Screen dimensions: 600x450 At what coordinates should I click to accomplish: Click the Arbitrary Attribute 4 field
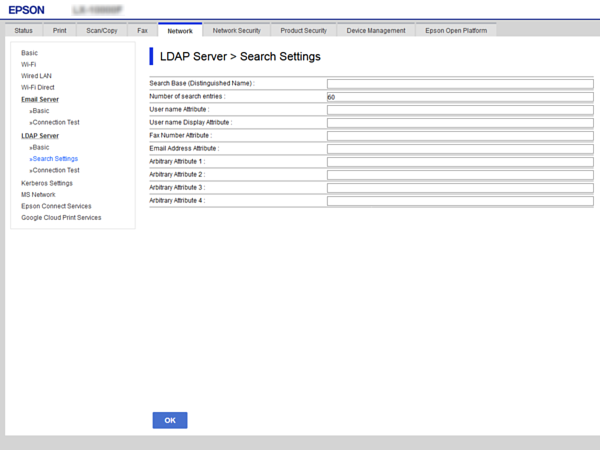(460, 200)
